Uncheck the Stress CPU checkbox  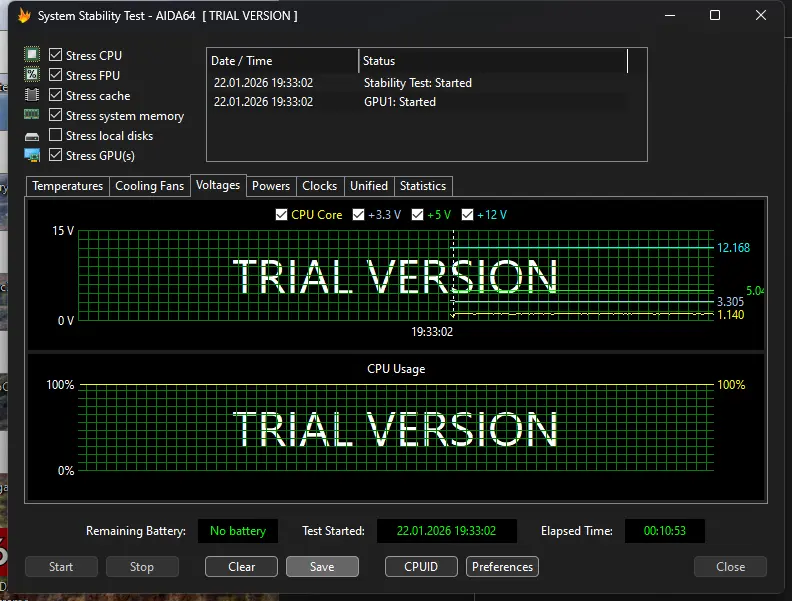click(56, 56)
